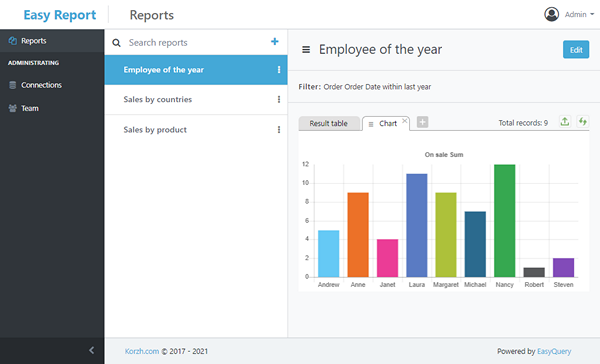Focus the Search reports field
The image size is (600, 364).
tap(195, 42)
